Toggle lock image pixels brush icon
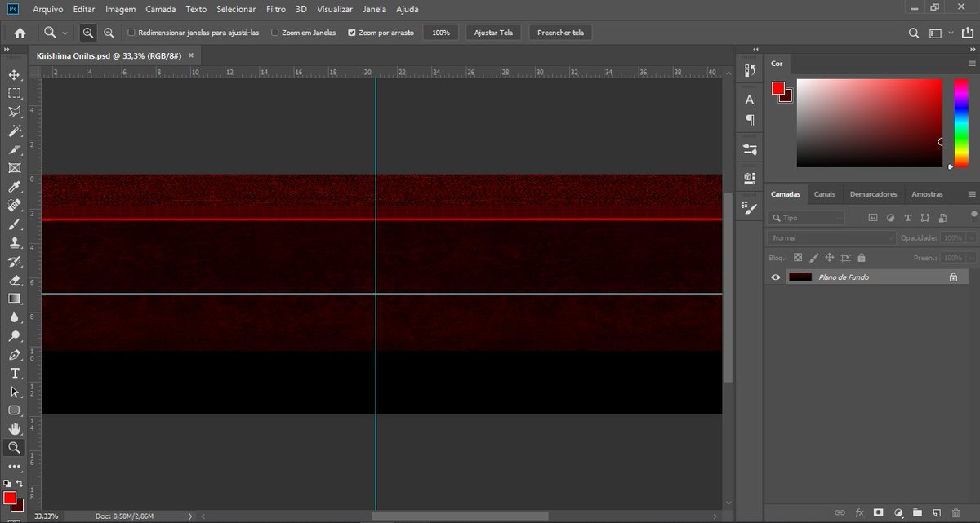This screenshot has width=980, height=523. (813, 257)
